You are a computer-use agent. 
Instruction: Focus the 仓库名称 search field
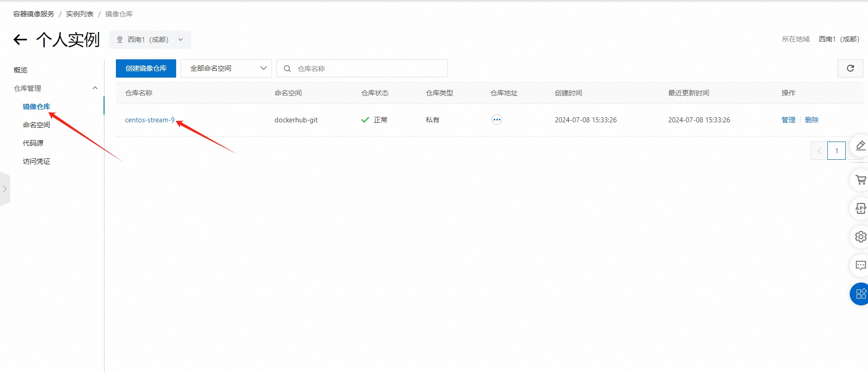pyautogui.click(x=370, y=68)
